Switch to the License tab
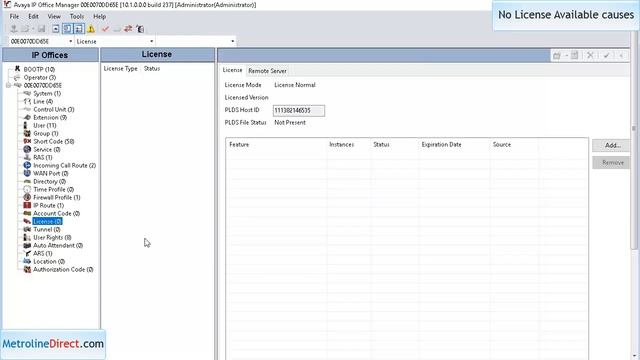 (232, 70)
